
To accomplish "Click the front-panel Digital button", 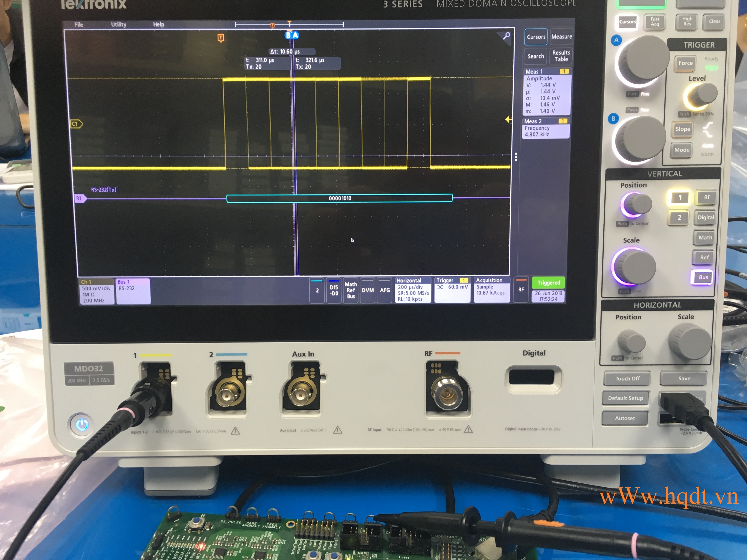I will [706, 217].
